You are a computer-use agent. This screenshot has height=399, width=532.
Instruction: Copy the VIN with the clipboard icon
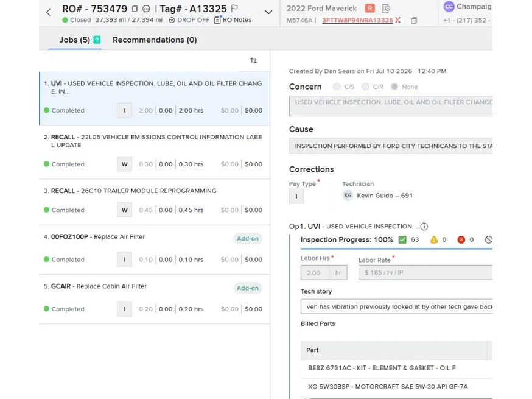pos(413,21)
